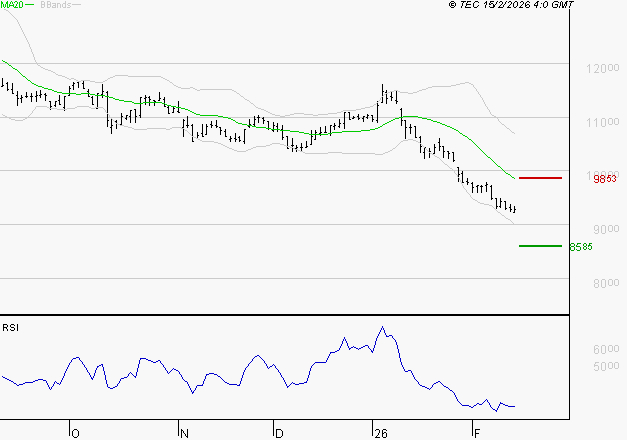
Task: Click the RSI 6000 axis label
Action: (x=606, y=350)
